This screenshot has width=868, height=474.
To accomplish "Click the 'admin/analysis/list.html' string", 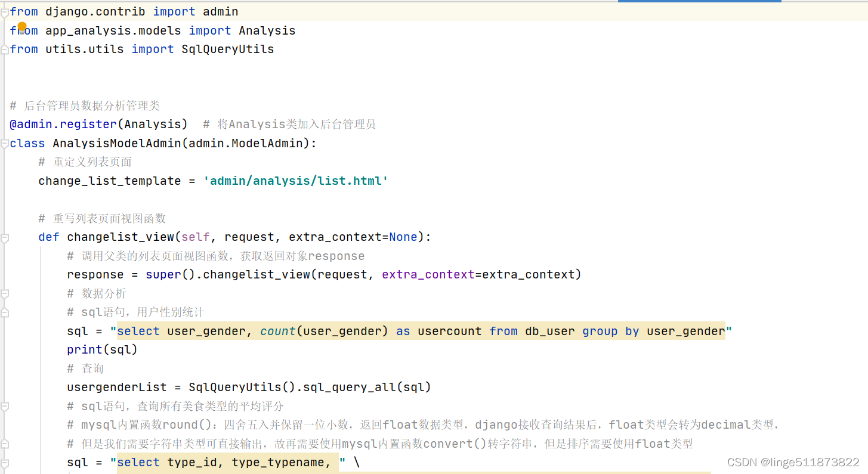I will (x=296, y=181).
